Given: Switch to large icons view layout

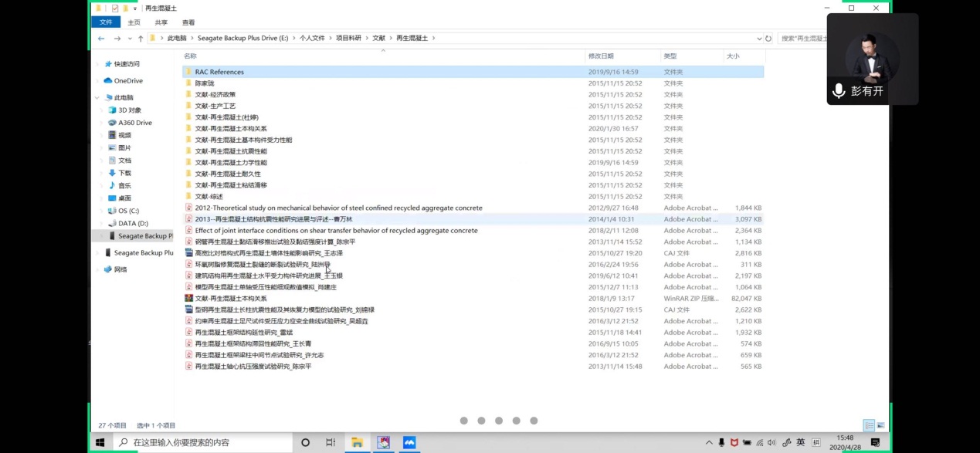Looking at the screenshot, I should (x=880, y=425).
